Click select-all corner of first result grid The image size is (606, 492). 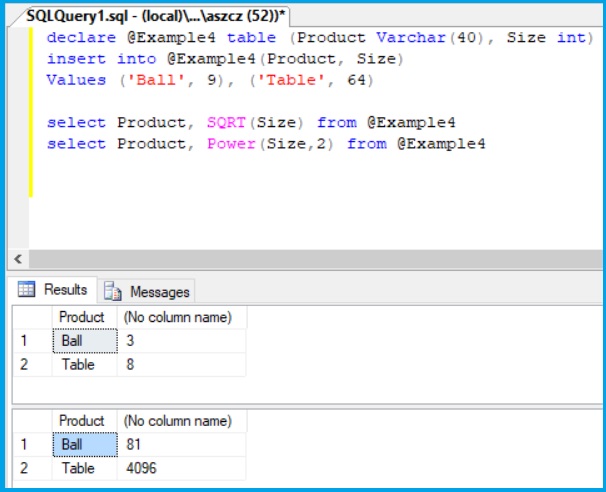click(31, 317)
